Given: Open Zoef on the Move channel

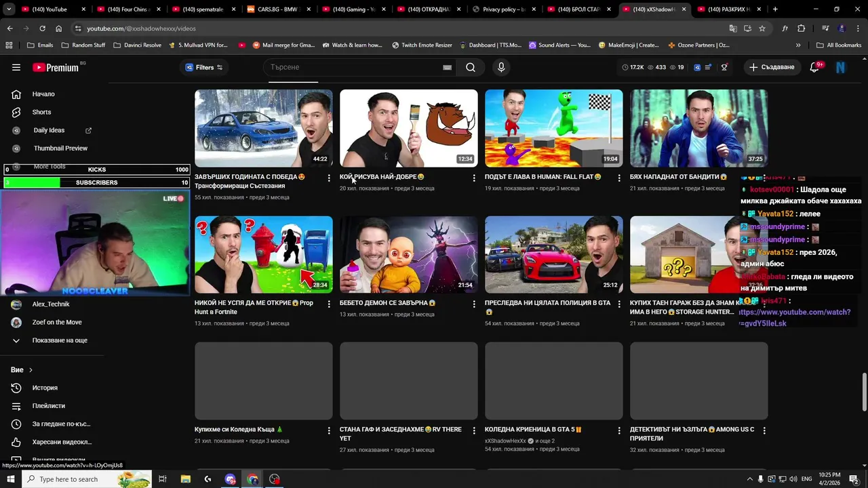Looking at the screenshot, I should point(57,322).
